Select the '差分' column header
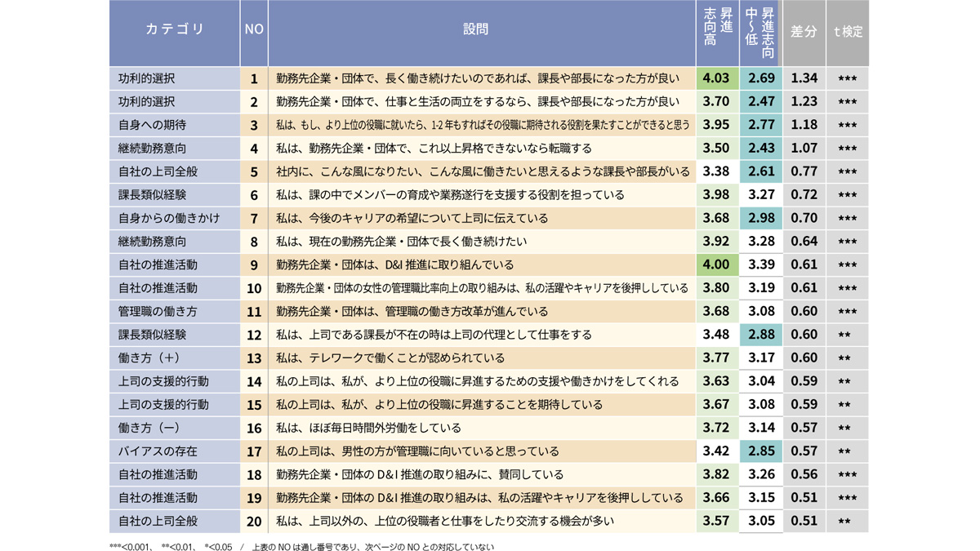 804,33
